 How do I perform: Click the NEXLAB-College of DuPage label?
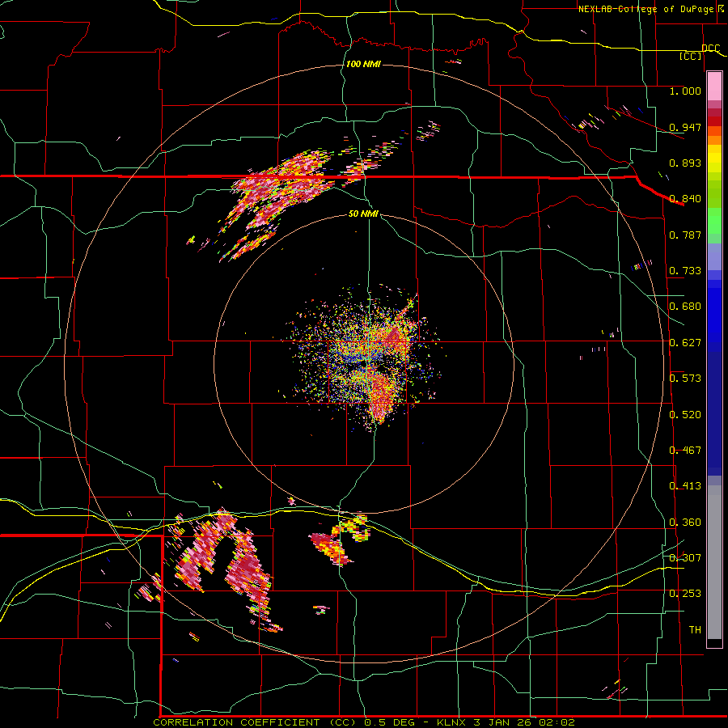click(647, 9)
